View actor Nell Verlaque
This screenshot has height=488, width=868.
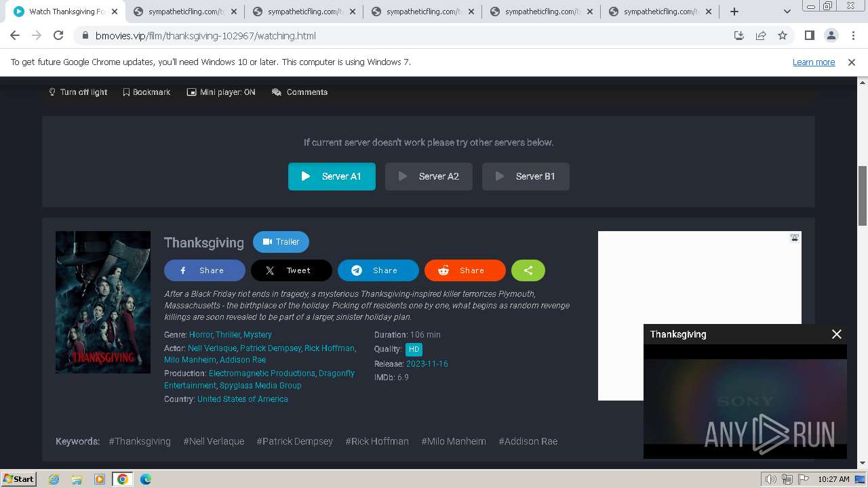[x=212, y=348]
